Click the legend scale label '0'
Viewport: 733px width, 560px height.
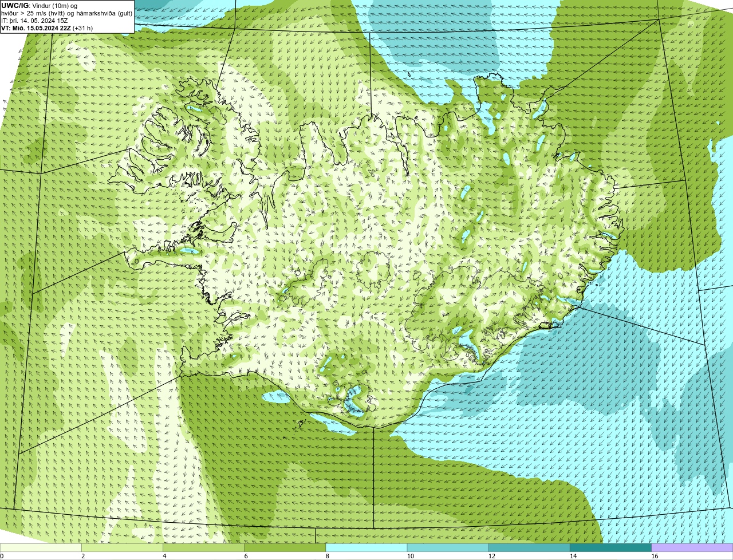click(2, 556)
